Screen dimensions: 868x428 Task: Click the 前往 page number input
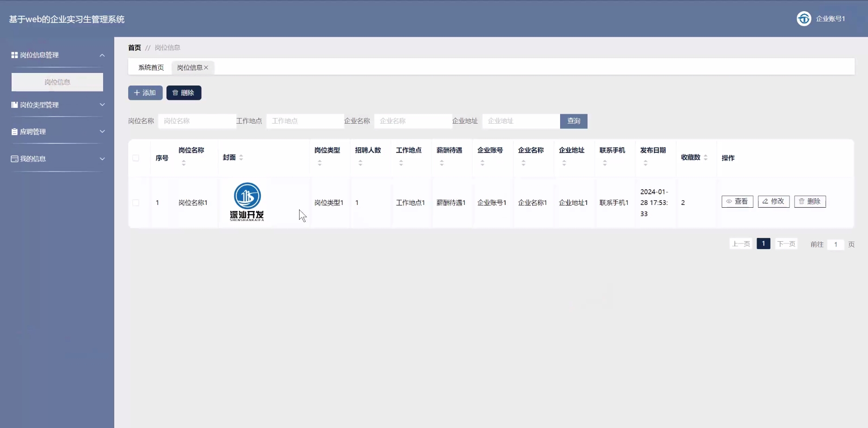pos(835,244)
